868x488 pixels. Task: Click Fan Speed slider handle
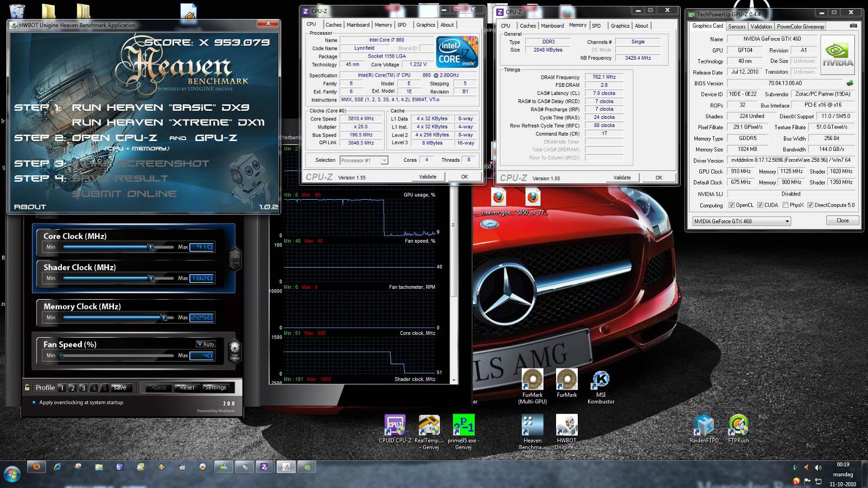(62, 356)
